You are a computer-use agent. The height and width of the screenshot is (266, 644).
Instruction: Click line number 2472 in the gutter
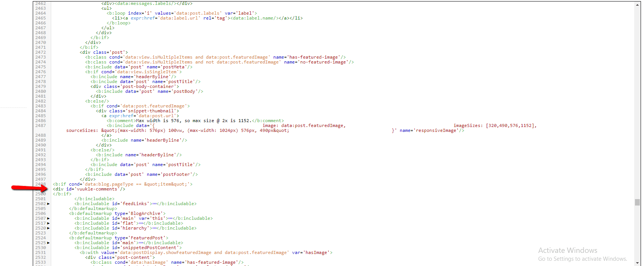[41, 53]
